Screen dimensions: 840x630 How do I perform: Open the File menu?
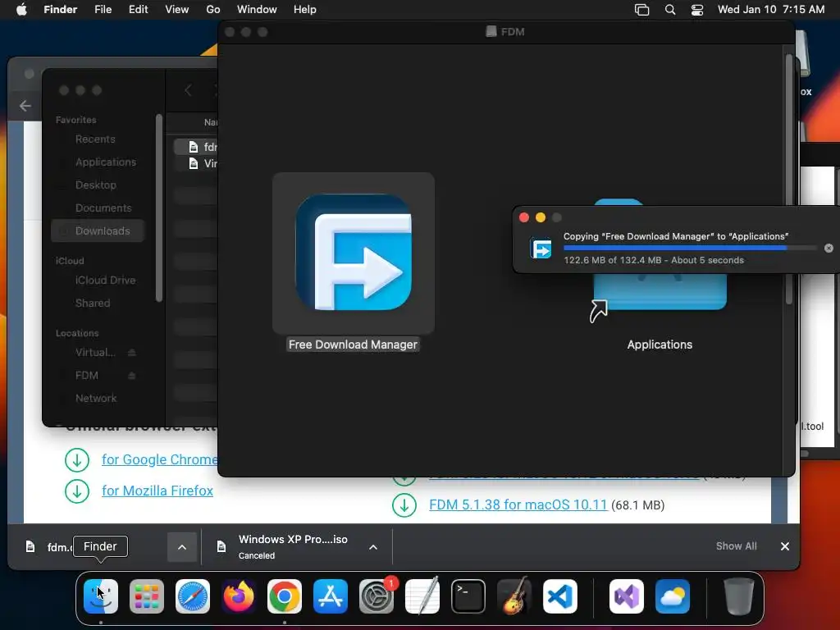tap(103, 10)
